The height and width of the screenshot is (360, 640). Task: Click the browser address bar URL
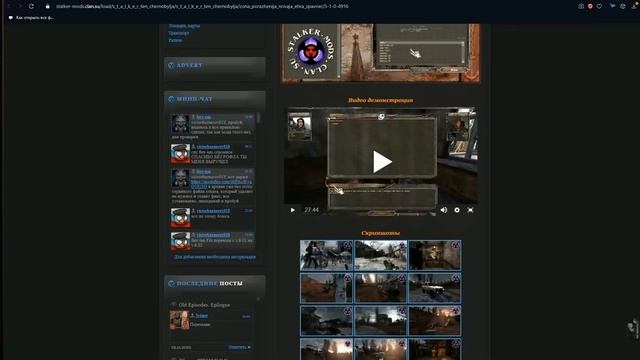tap(202, 7)
